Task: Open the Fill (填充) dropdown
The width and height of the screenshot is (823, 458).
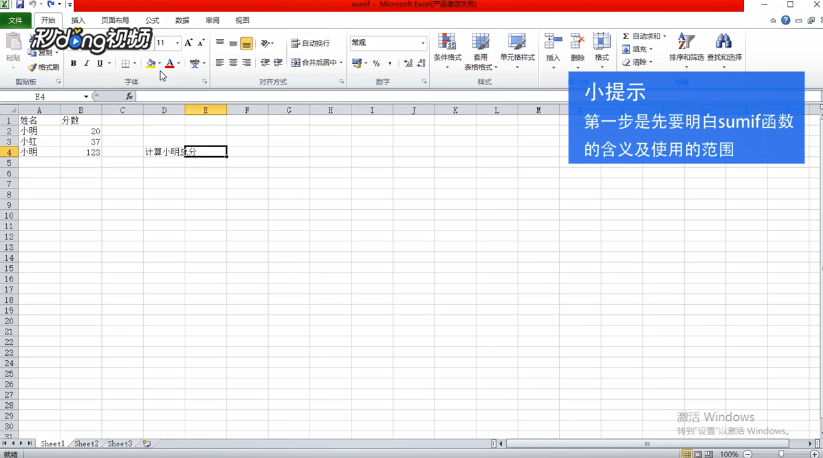Action: coord(637,49)
